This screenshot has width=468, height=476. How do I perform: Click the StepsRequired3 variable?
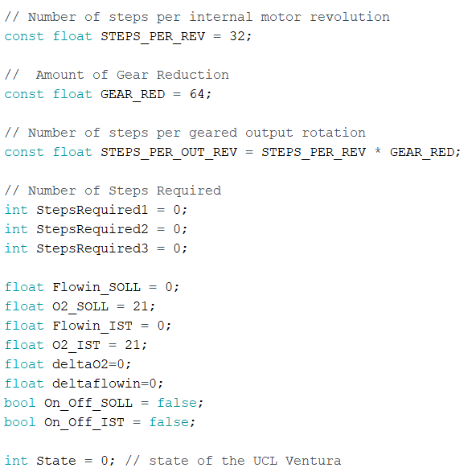click(92, 249)
